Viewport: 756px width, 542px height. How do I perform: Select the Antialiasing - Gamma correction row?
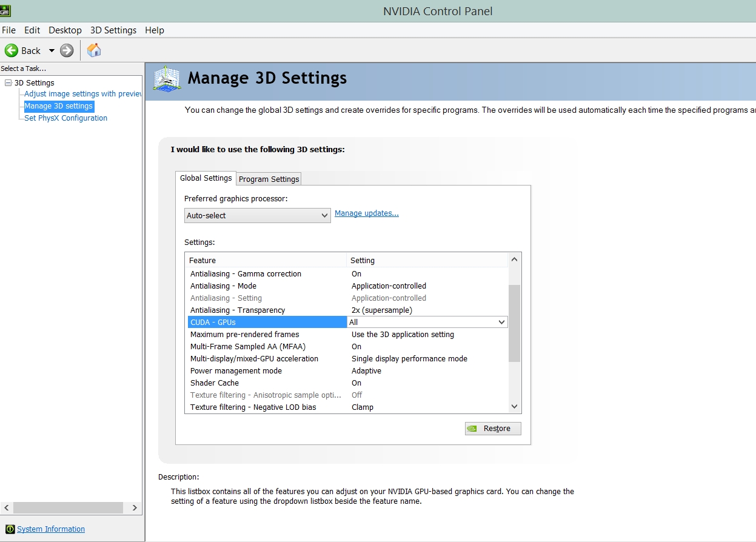tap(347, 274)
